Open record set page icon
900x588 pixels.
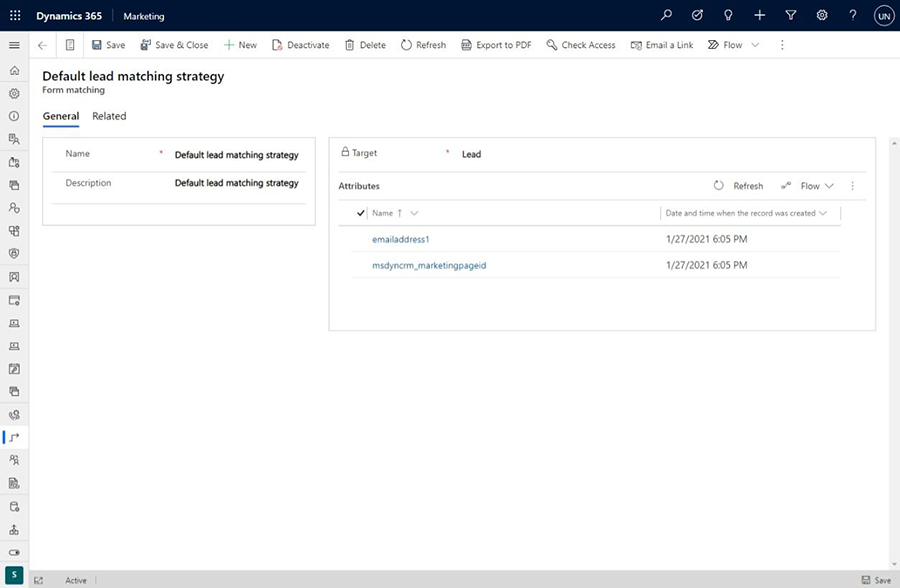70,45
